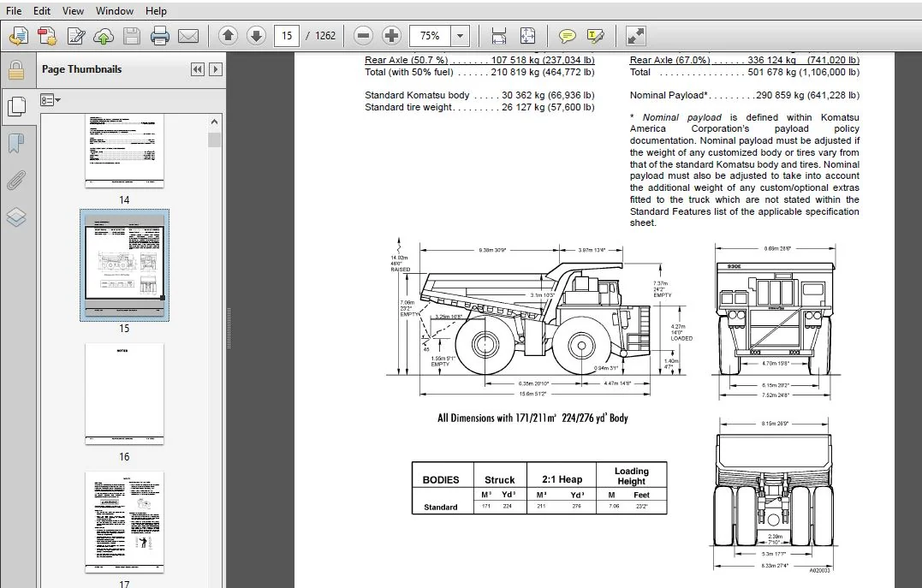922x588 pixels.
Task: Expand the thumbnails panel arrow button
Action: click(215, 69)
